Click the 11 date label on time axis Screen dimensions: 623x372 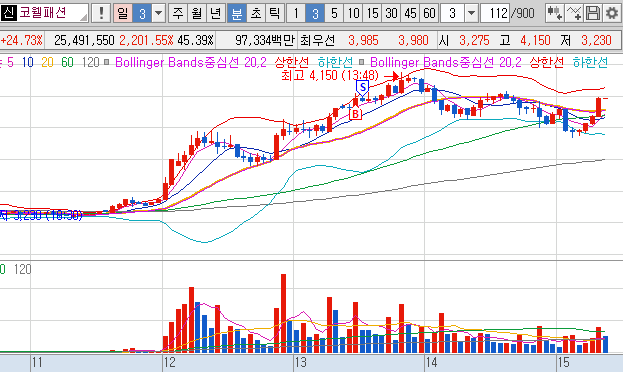(x=37, y=362)
